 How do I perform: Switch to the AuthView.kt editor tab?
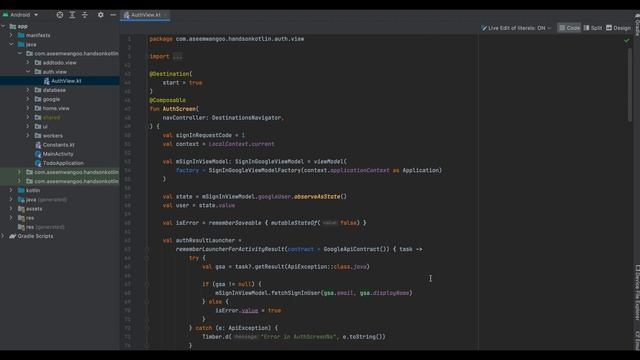(146, 15)
